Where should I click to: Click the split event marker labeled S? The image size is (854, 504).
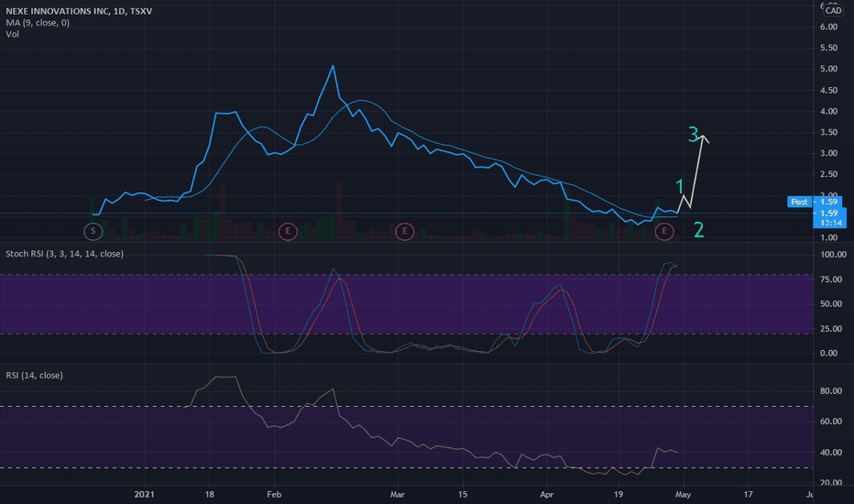[93, 231]
